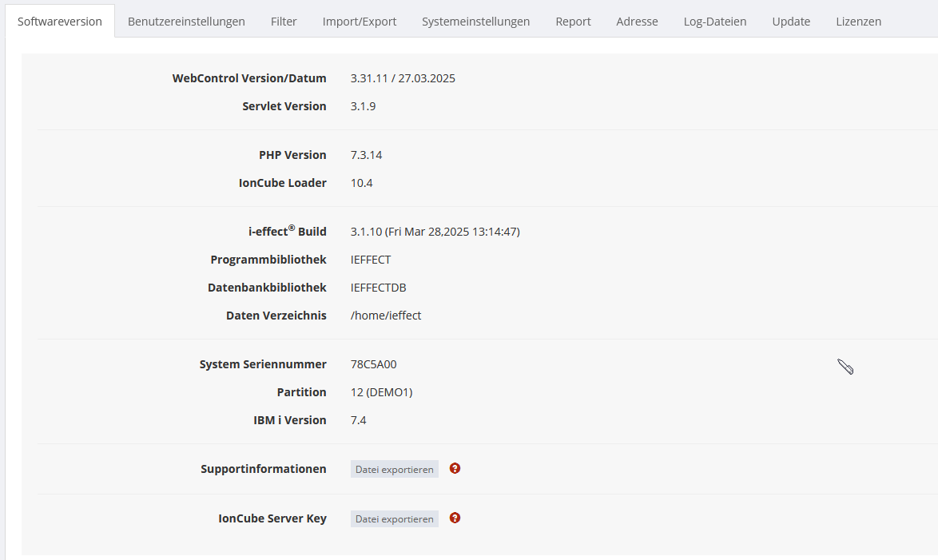This screenshot has width=938, height=560.
Task: Export the IonCube Server Key file
Action: tap(395, 519)
